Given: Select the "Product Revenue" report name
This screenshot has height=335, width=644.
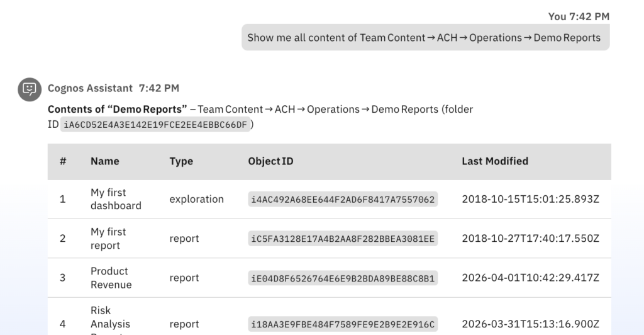Looking at the screenshot, I should (x=111, y=278).
